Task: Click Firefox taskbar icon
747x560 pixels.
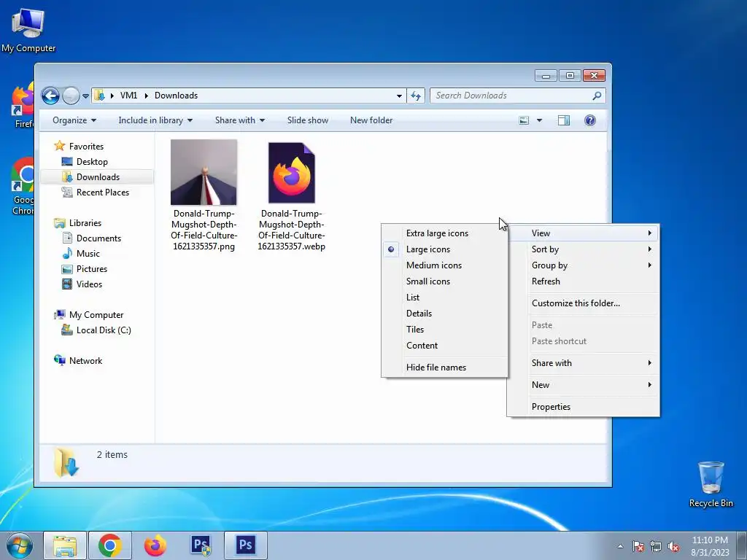Action: [155, 545]
